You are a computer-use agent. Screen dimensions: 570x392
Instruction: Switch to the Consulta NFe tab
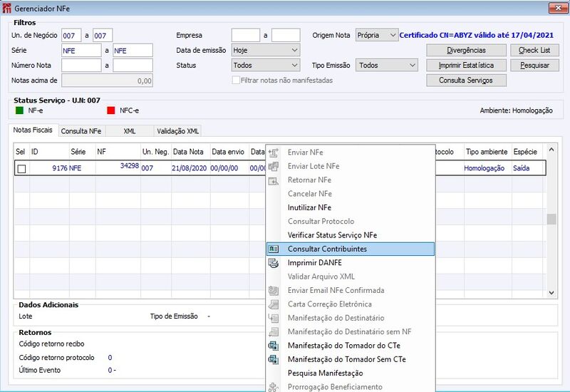tap(81, 131)
